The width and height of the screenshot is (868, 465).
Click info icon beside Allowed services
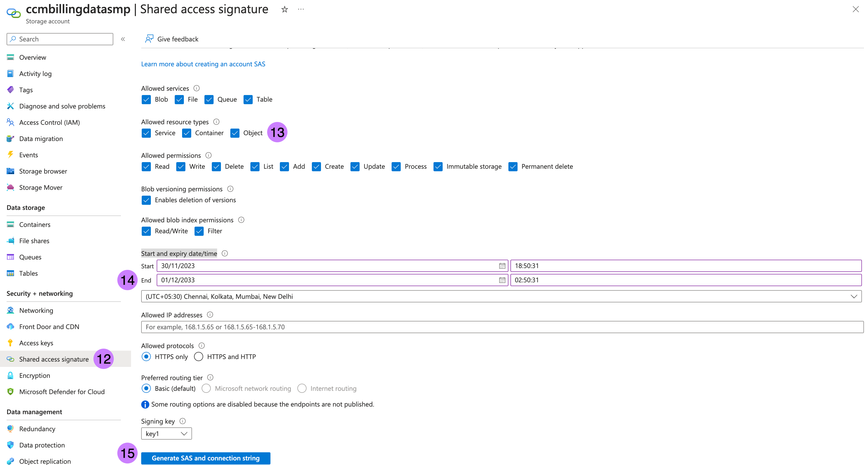click(197, 88)
